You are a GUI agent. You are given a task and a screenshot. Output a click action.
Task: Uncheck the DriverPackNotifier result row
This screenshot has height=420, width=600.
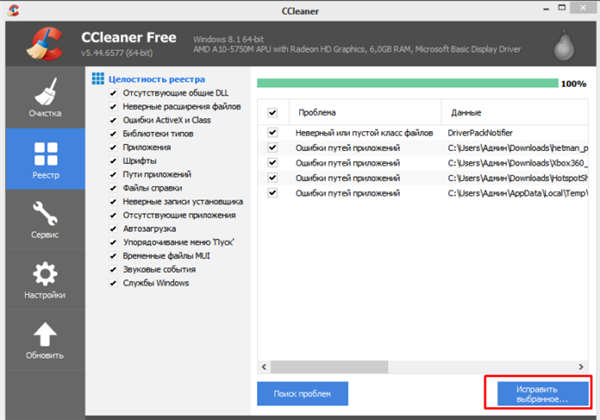[272, 132]
